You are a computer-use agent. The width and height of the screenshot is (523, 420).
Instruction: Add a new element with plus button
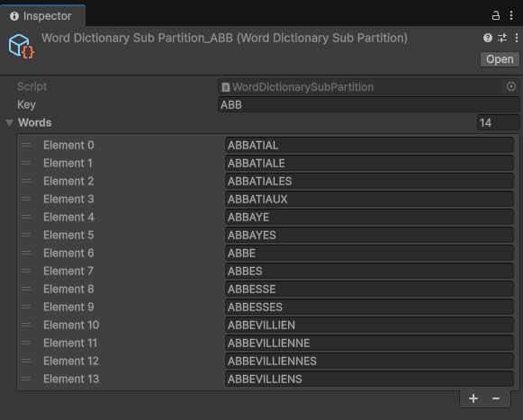point(473,398)
